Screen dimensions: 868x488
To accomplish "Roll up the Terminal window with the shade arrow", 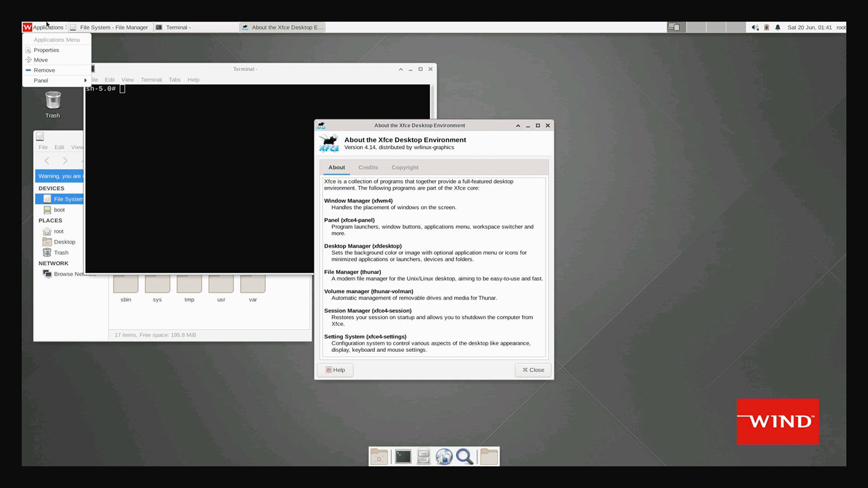I will [x=401, y=69].
